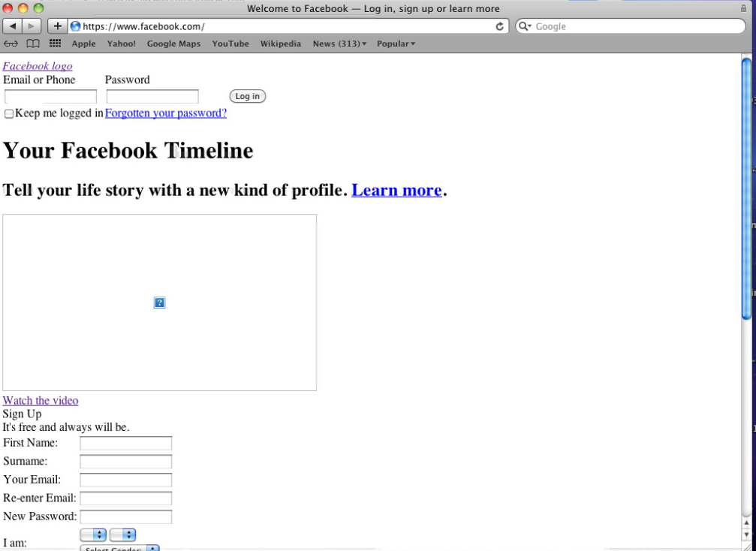The image size is (756, 551).
Task: Open the Popular bookmarks dropdown
Action: 396,44
